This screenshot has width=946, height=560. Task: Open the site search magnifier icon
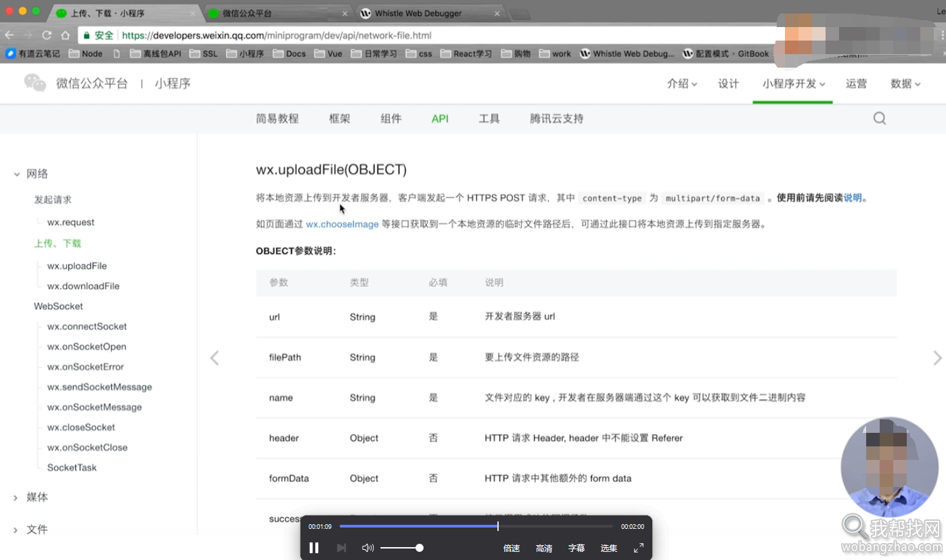coord(879,118)
